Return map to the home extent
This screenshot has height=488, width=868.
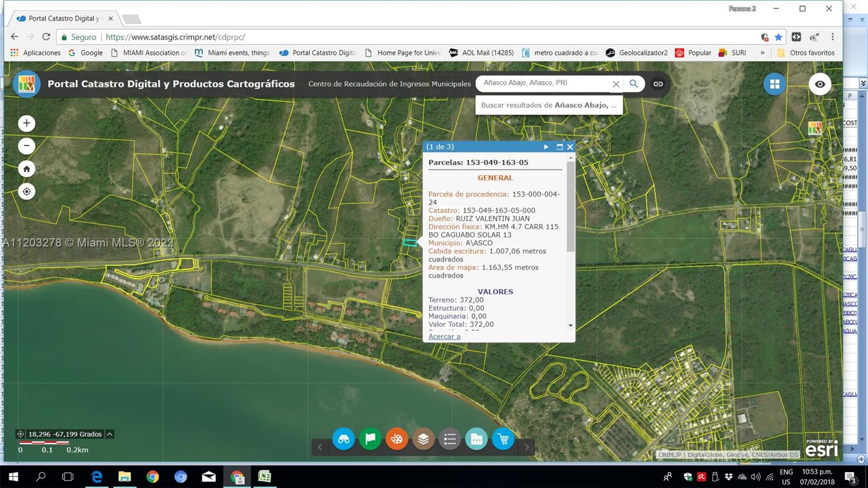pos(27,169)
